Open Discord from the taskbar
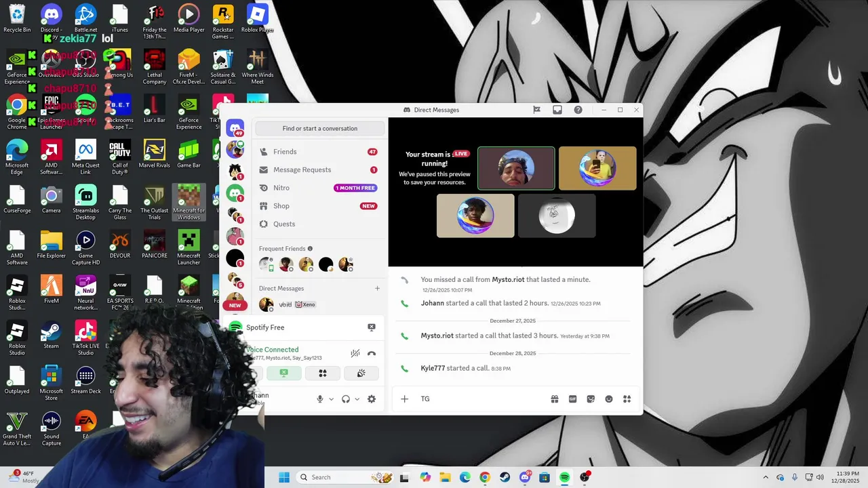868x488 pixels. [x=525, y=477]
